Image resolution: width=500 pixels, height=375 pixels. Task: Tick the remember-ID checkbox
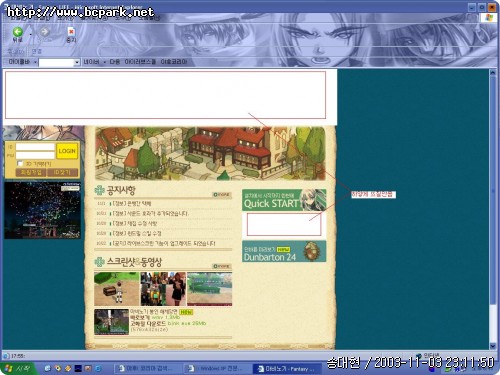[20, 163]
